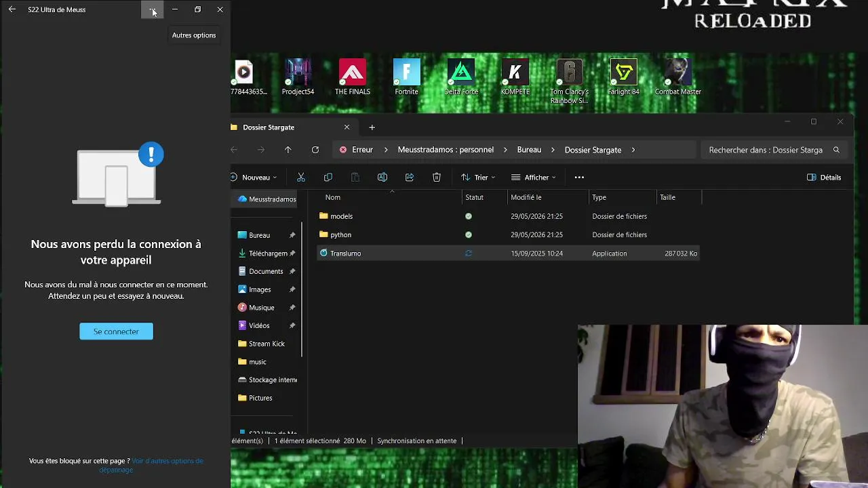This screenshot has height=488, width=868.
Task: Open Autres options in phone window
Action: 153,9
